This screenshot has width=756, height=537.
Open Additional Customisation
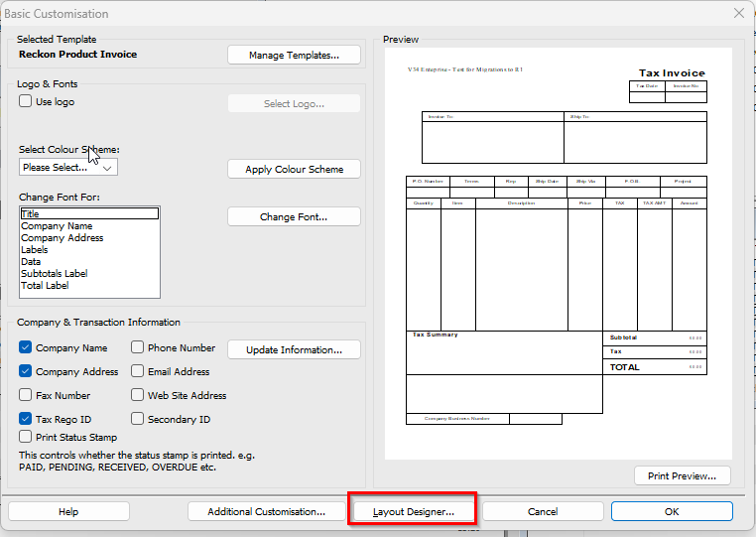[267, 511]
